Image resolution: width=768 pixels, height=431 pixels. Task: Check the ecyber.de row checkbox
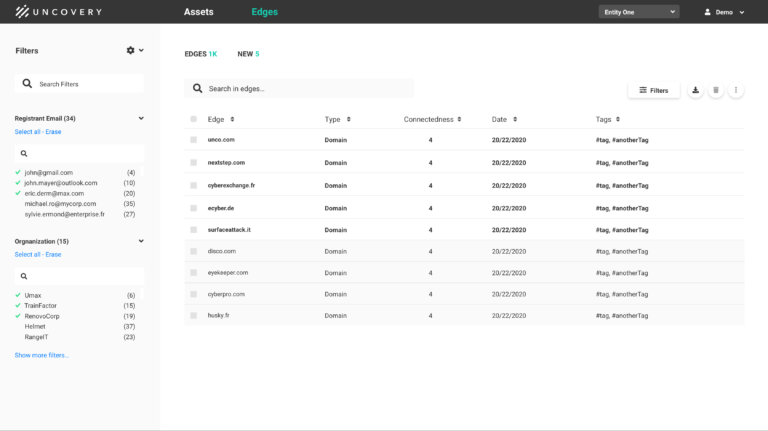tap(193, 208)
